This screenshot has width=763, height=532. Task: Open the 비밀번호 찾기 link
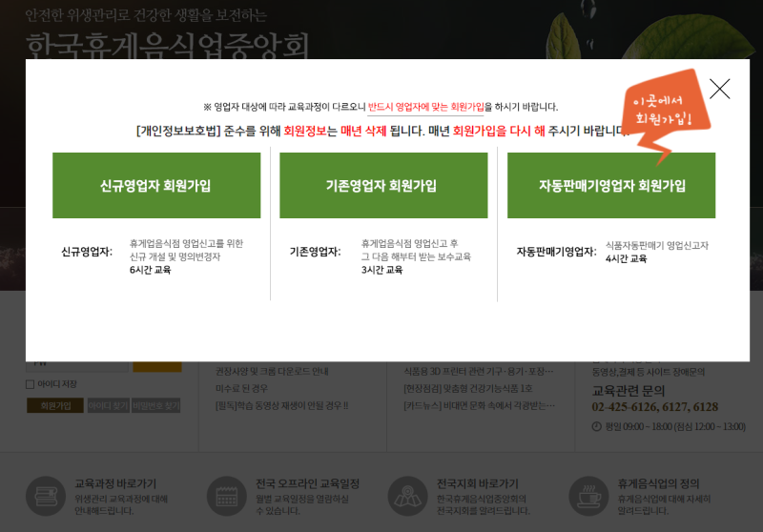click(x=156, y=405)
